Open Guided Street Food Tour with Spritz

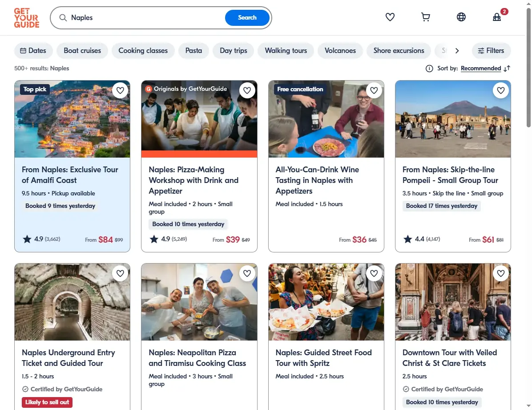tap(324, 358)
